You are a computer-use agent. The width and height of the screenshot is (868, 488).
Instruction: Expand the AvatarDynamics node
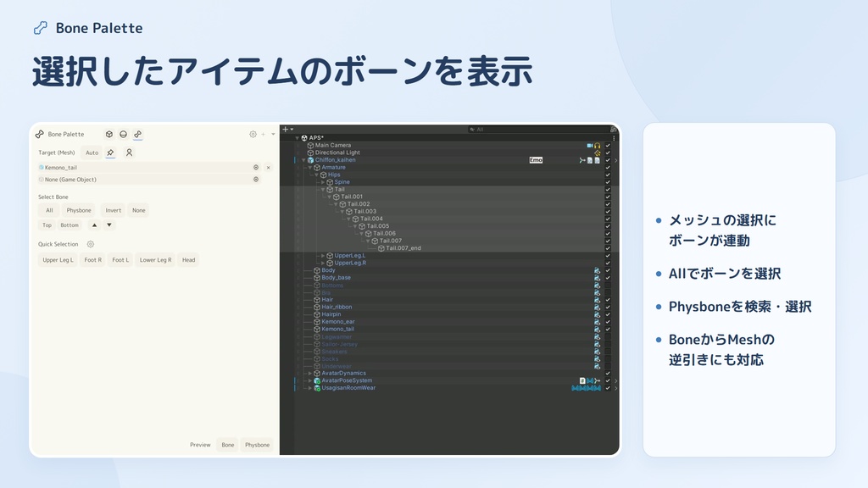pos(310,374)
